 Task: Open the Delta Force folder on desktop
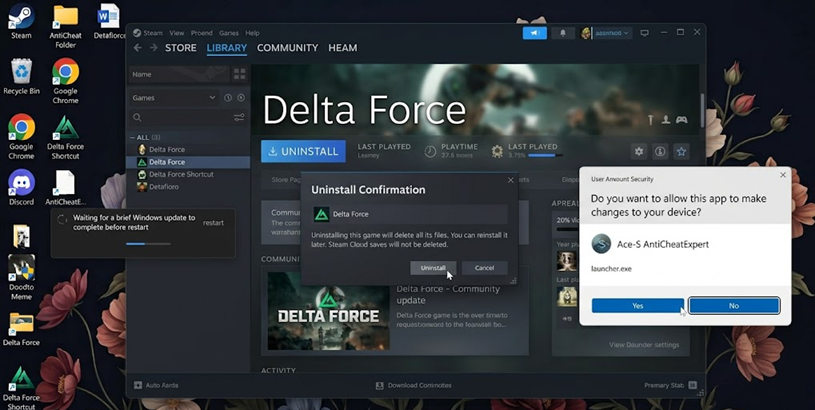(21, 328)
